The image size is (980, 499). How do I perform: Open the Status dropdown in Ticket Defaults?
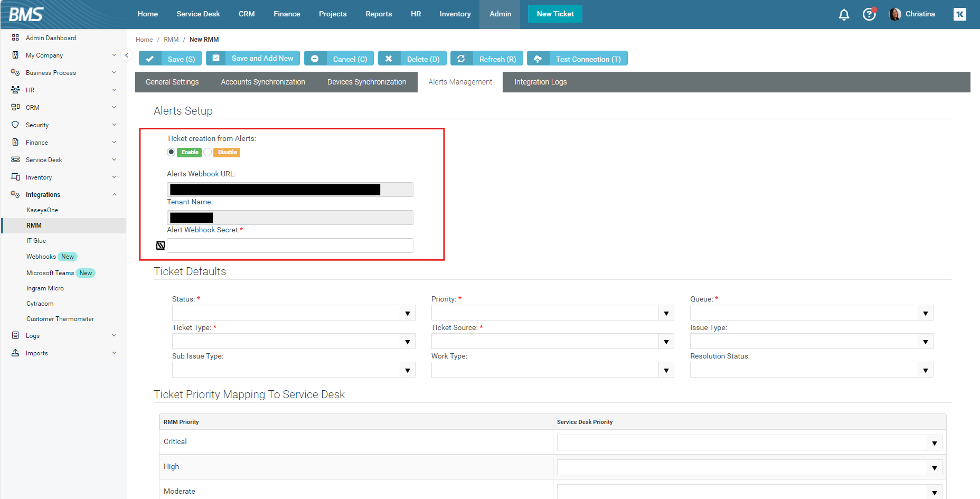407,313
